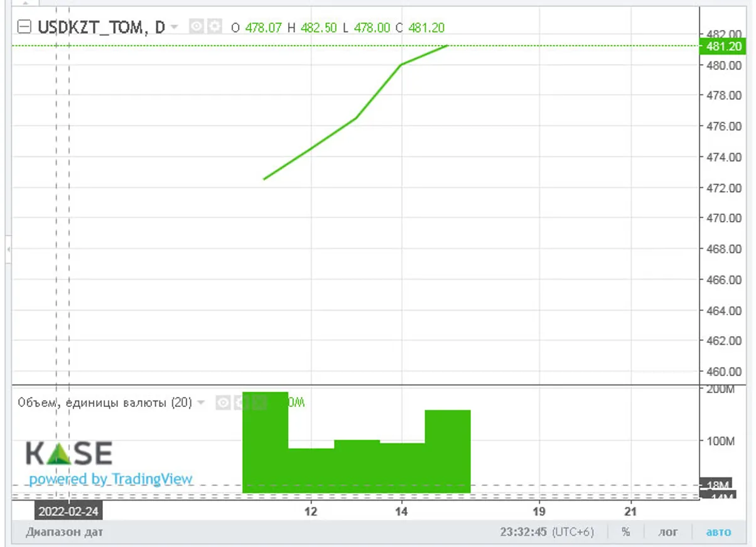
Task: Toggle percent scale mode
Action: (x=625, y=532)
